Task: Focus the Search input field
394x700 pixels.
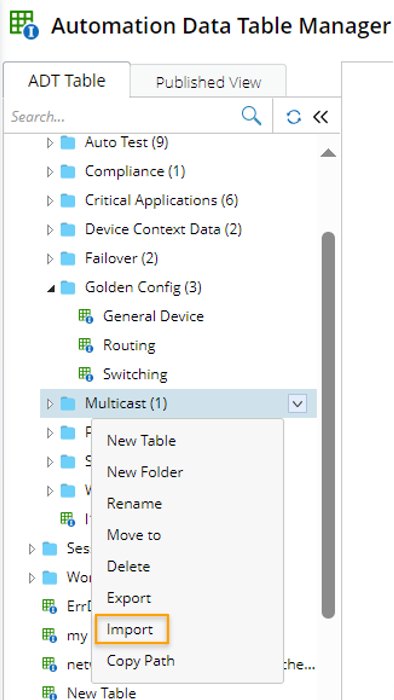Action: coord(123,117)
